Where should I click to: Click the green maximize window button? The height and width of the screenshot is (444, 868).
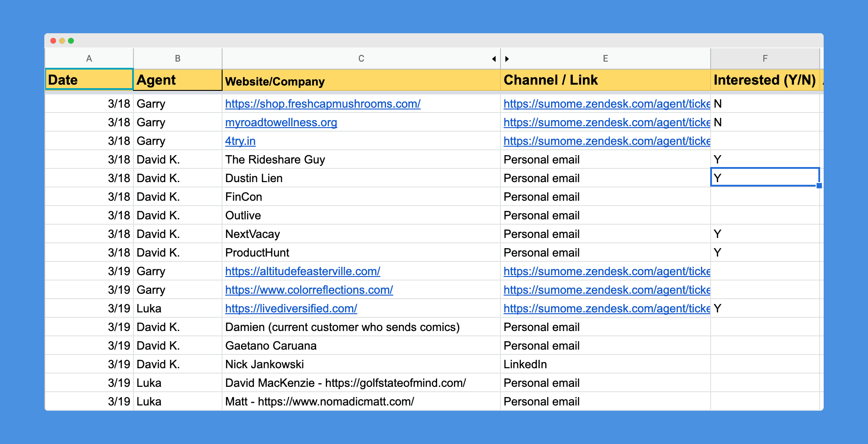pos(71,41)
